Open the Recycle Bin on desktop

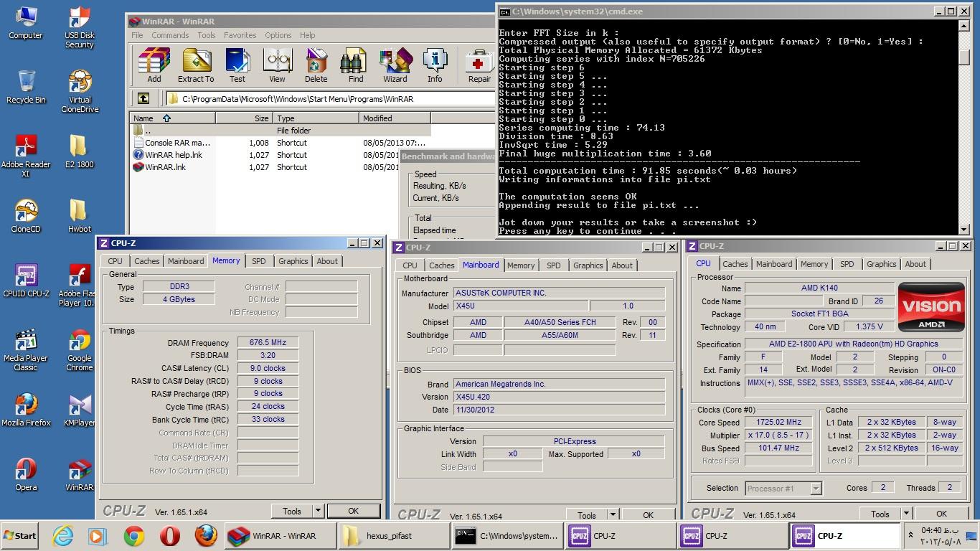pyautogui.click(x=26, y=87)
